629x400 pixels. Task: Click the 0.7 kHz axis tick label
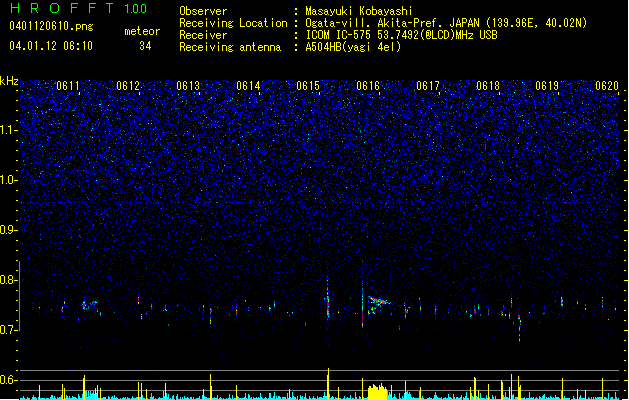(x=9, y=330)
